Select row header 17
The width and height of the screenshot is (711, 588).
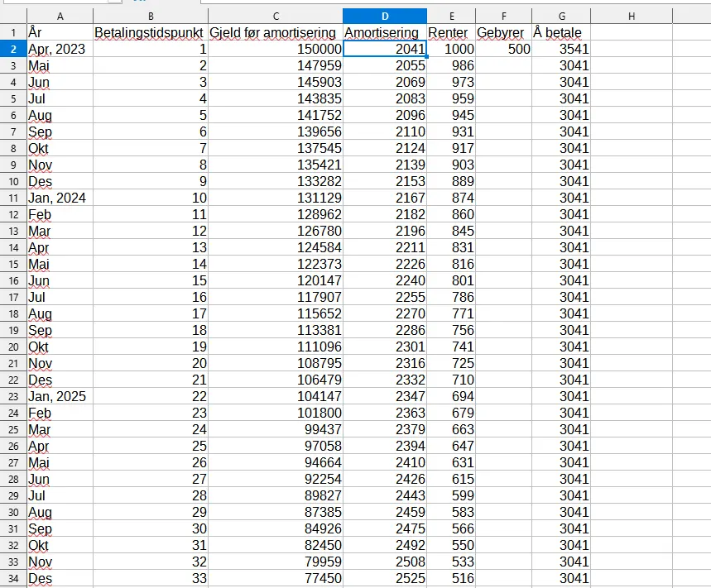pyautogui.click(x=13, y=297)
